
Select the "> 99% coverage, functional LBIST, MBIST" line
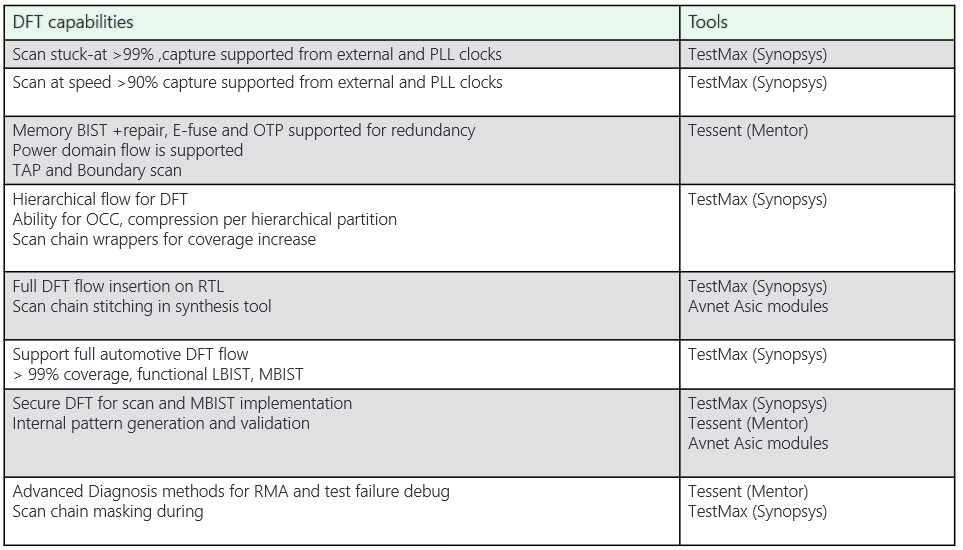coord(157,374)
